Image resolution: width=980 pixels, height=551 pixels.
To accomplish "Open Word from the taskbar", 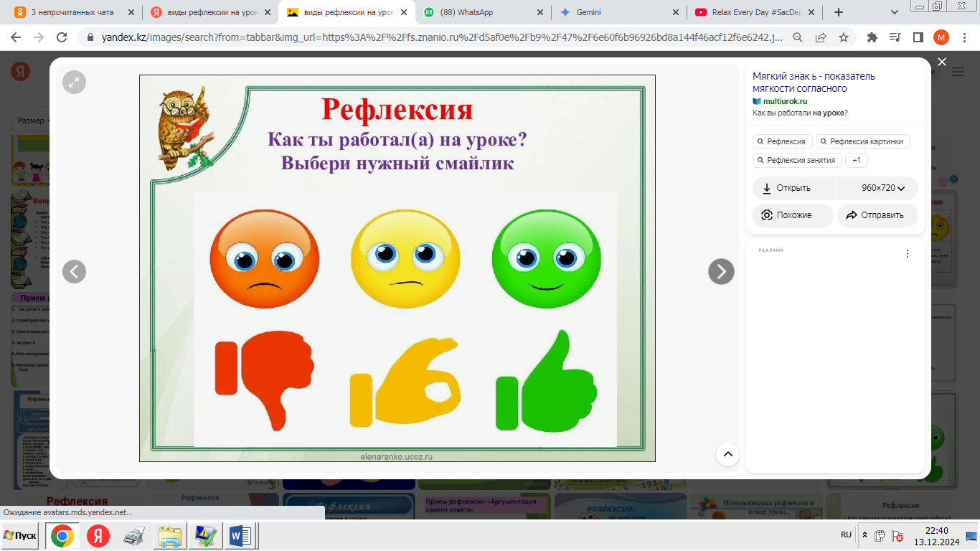I will (x=240, y=536).
